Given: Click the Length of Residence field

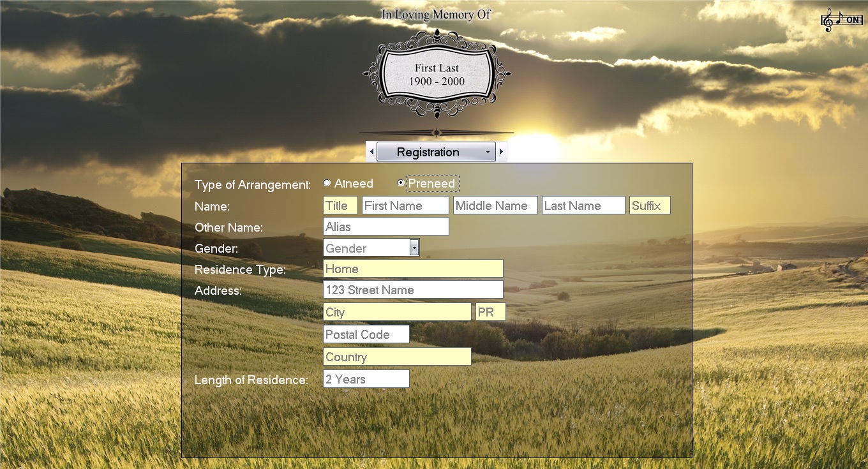Looking at the screenshot, I should 366,379.
